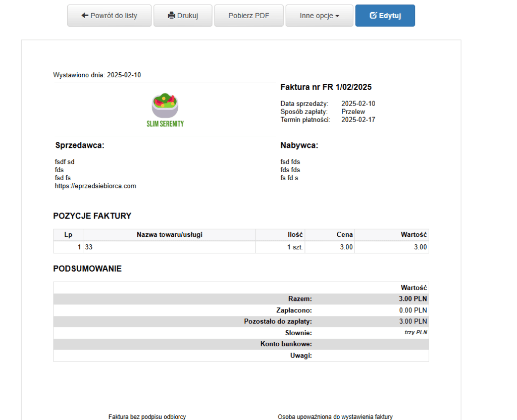The height and width of the screenshot is (420, 517).
Task: Click the Ilość column header
Action: pos(295,235)
